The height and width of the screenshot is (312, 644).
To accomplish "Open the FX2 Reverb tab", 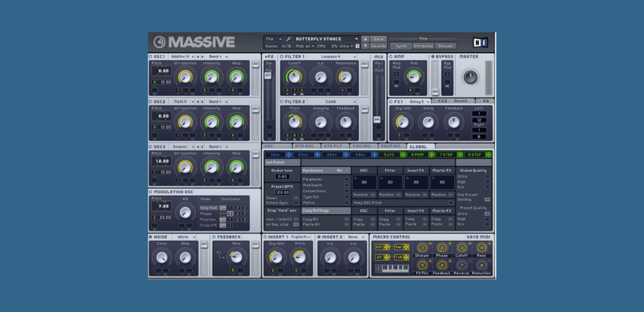I will [x=453, y=101].
